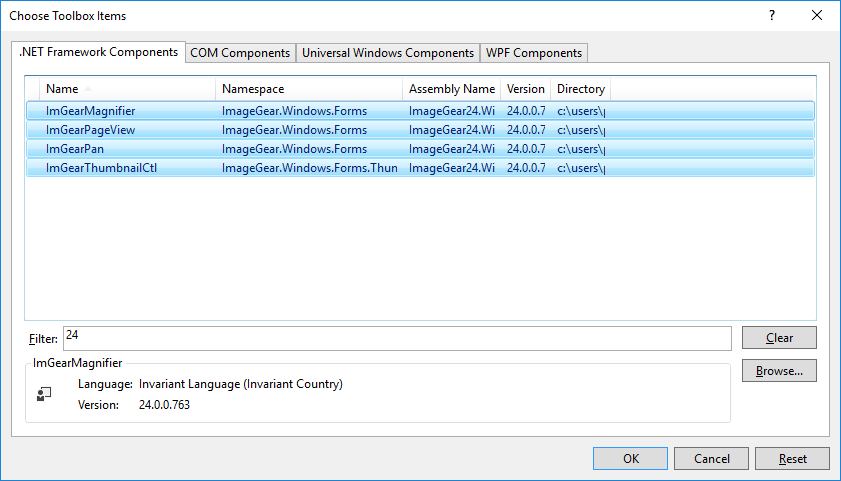Click the Reset button
The image size is (841, 481).
(x=792, y=458)
